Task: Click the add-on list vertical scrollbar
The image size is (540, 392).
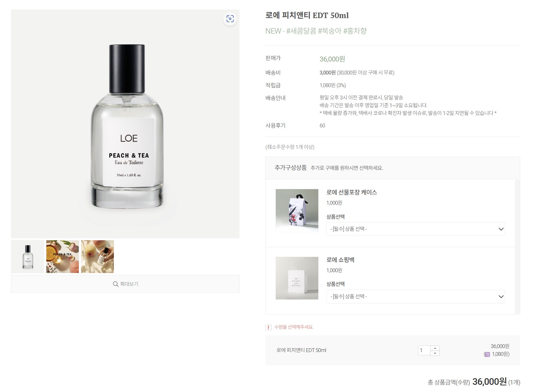Action: point(517,247)
